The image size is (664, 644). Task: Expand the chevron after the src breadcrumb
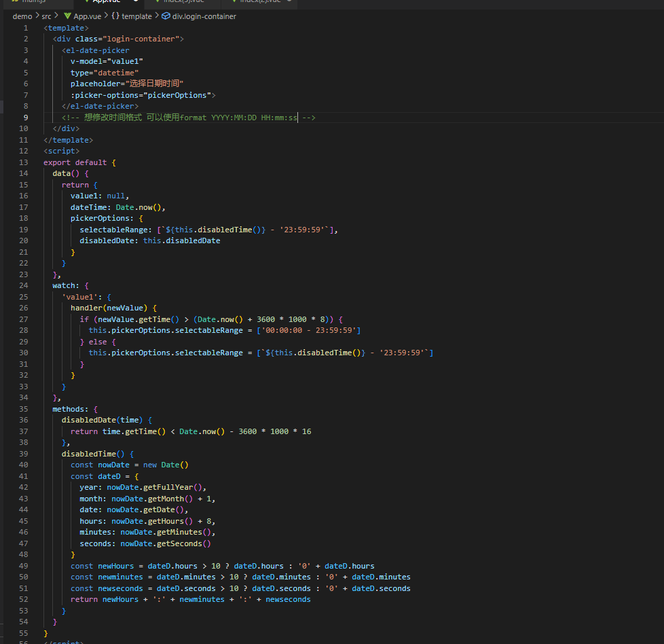click(x=56, y=16)
